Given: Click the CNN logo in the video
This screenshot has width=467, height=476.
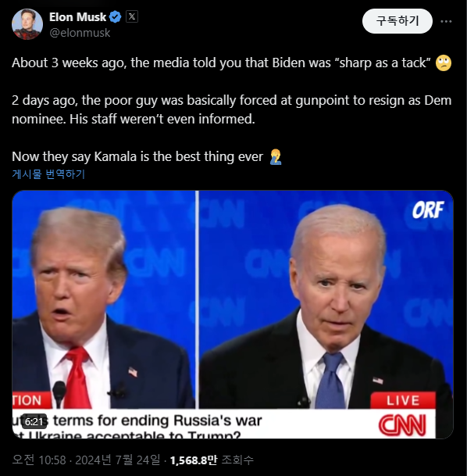Looking at the screenshot, I should point(402,425).
